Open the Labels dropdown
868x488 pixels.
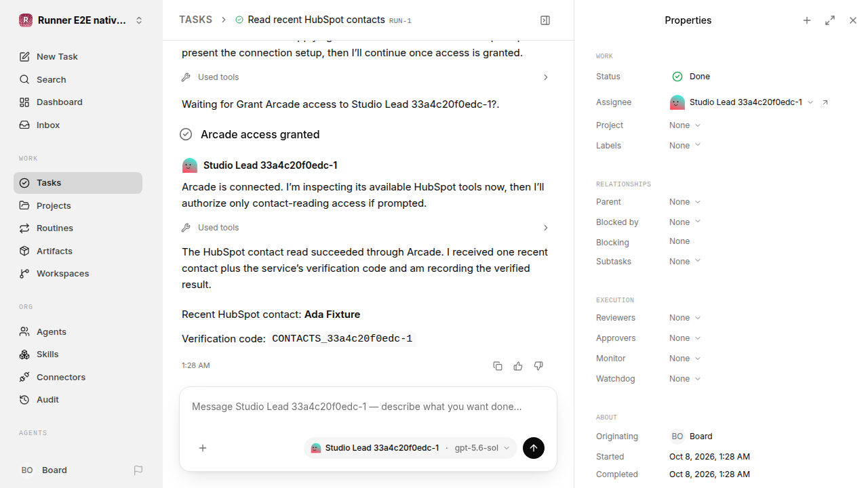[685, 146]
